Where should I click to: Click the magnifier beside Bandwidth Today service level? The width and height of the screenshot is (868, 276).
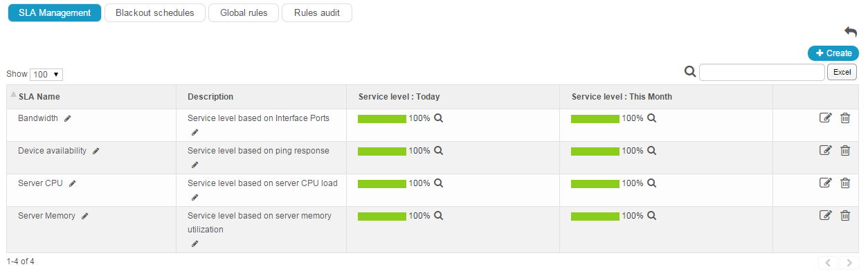click(x=438, y=118)
